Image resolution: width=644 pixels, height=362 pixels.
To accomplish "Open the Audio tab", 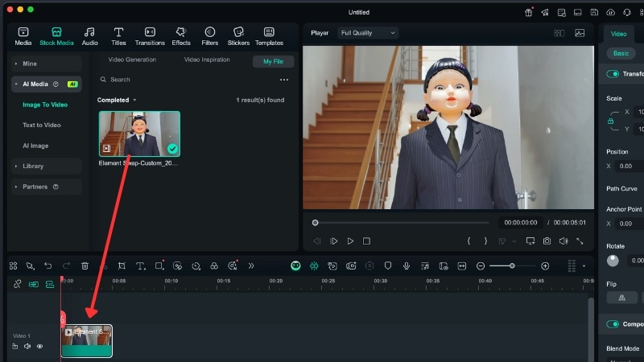I will (x=89, y=36).
